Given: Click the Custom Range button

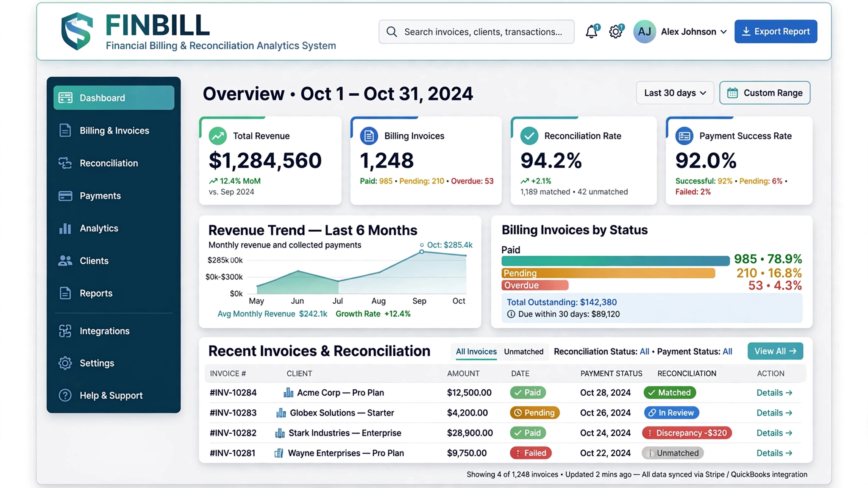Looking at the screenshot, I should [765, 93].
